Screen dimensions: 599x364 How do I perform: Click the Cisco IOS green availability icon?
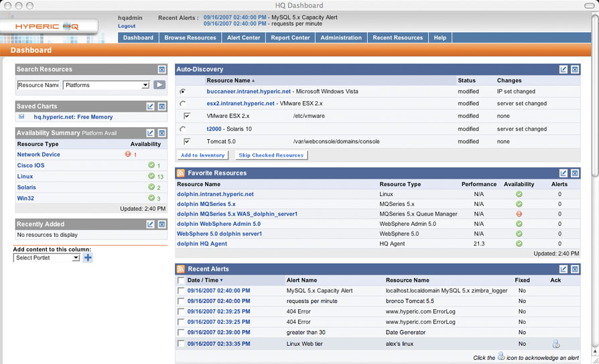(151, 165)
